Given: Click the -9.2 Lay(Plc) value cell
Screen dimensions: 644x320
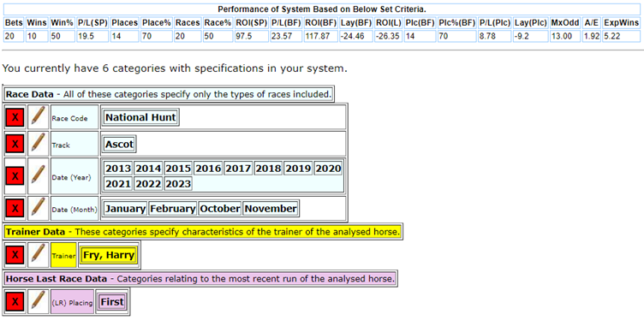Looking at the screenshot, I should pyautogui.click(x=530, y=36).
